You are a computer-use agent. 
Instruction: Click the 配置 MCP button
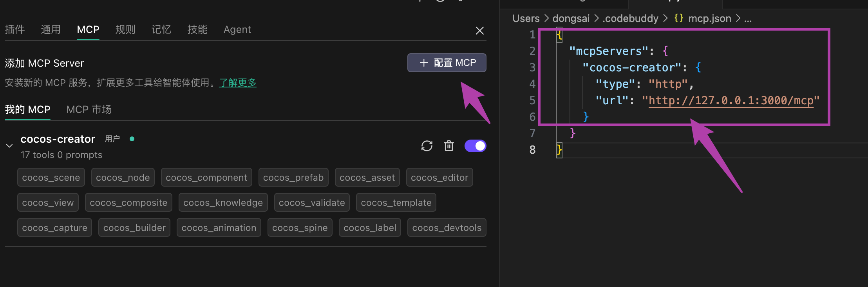pos(447,63)
